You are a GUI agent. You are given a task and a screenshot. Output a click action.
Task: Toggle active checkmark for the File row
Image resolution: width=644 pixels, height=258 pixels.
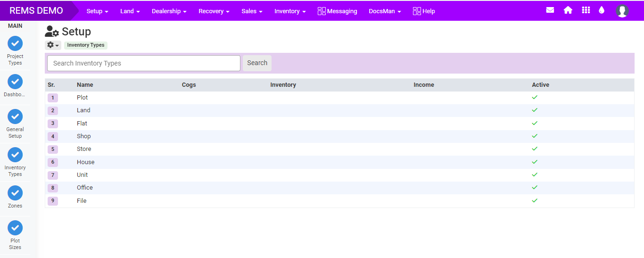(x=534, y=200)
